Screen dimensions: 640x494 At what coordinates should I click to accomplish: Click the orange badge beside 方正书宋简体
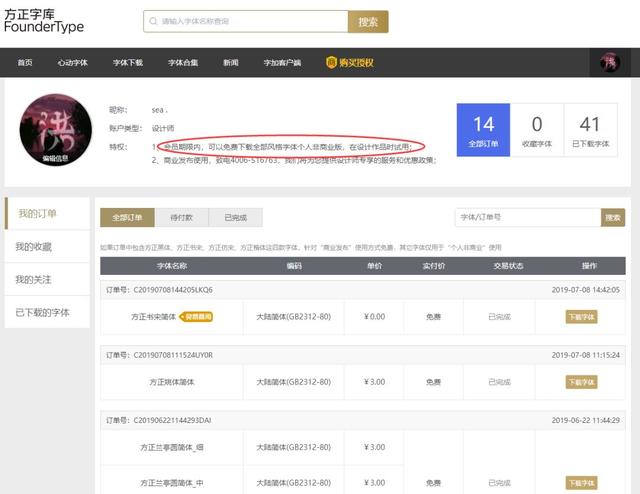(197, 317)
